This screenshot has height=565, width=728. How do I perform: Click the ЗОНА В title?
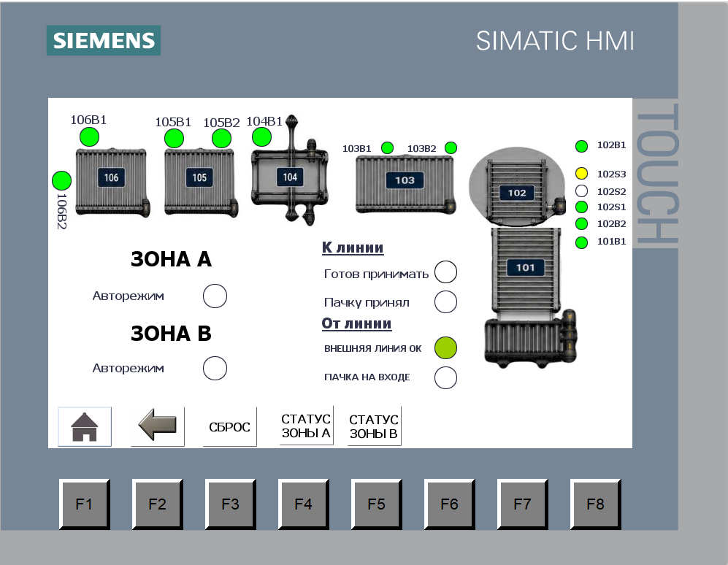coord(171,334)
